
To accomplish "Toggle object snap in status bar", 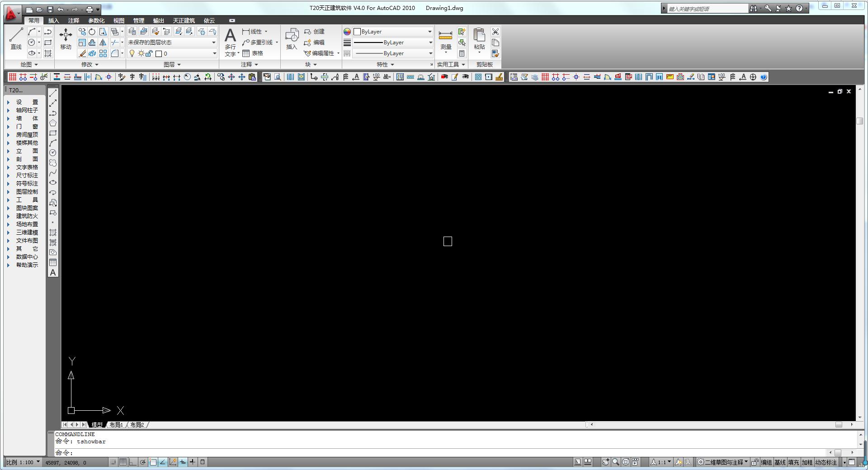I will 153,462.
